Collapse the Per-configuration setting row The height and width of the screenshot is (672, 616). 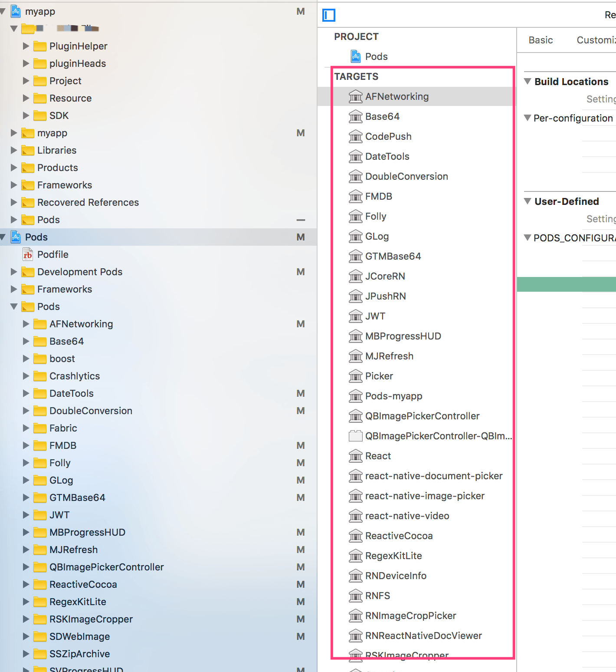pyautogui.click(x=528, y=118)
